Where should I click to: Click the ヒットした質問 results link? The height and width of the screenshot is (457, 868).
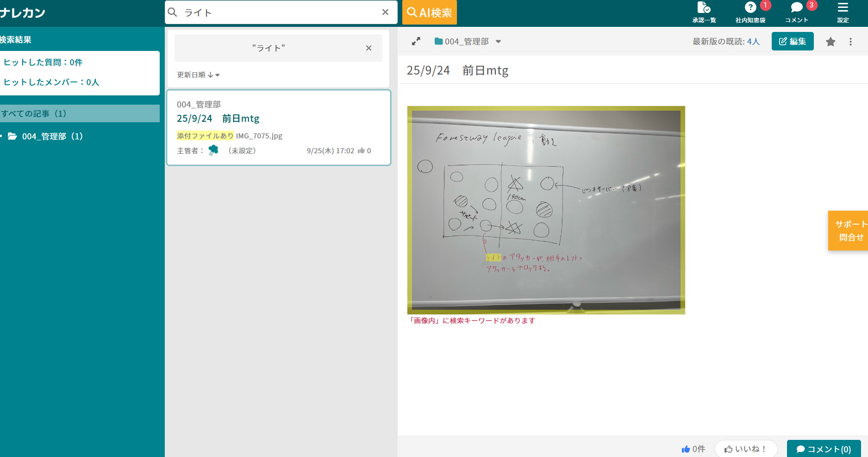tap(43, 63)
